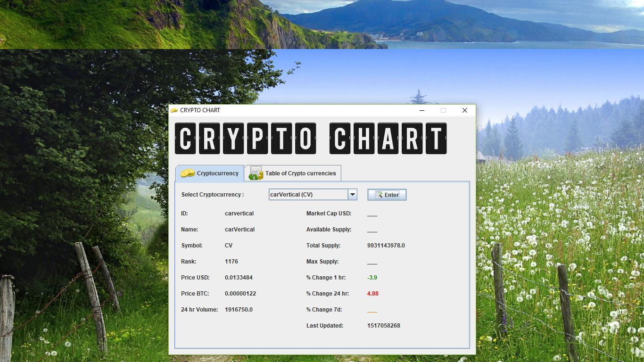Select the green -3.9 percent change value
Image resolution: width=644 pixels, height=362 pixels.
372,277
